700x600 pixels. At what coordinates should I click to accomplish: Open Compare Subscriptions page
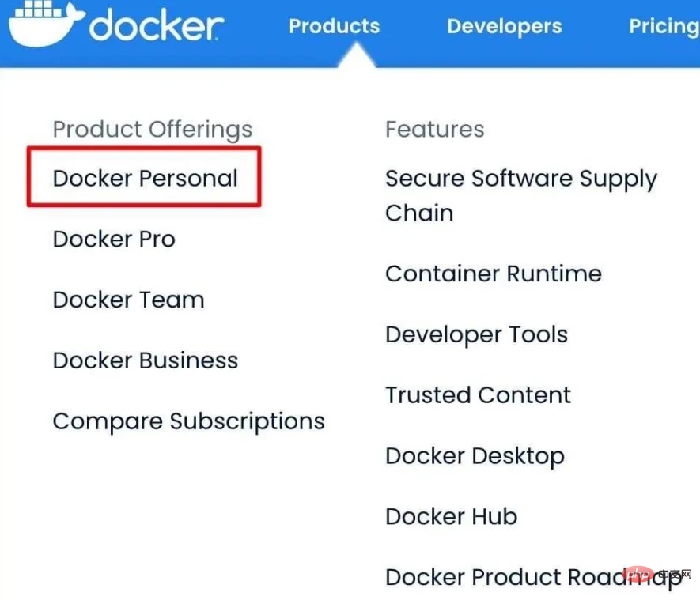[x=189, y=422]
